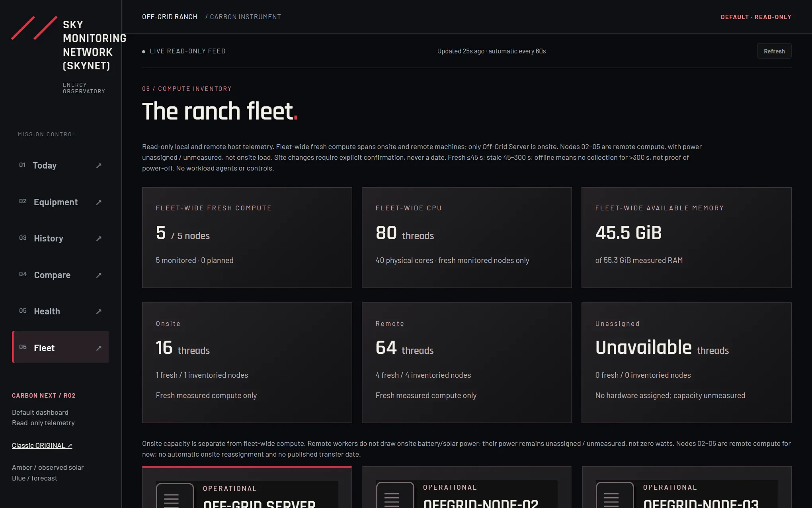The height and width of the screenshot is (508, 812).
Task: Click the 'CARBON NEXT / R02' label
Action: pos(44,395)
